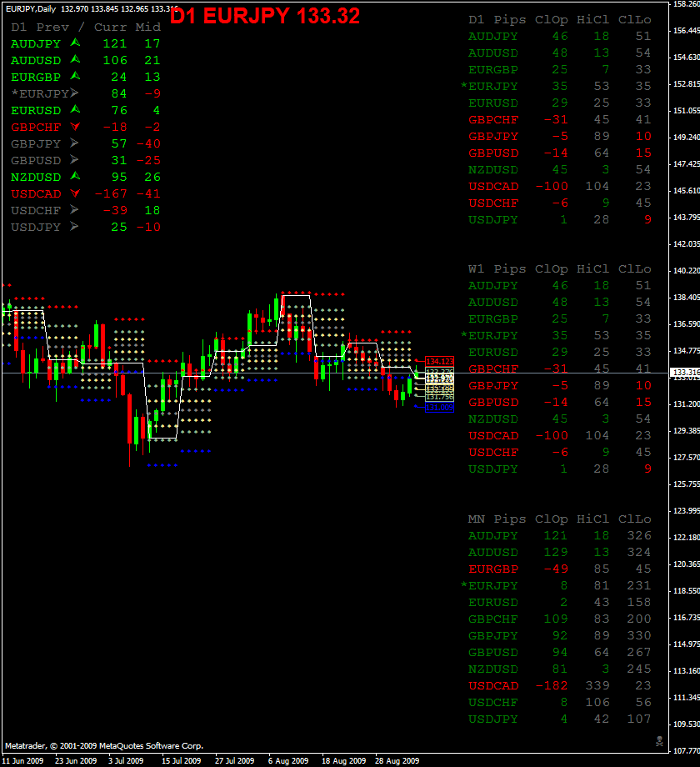700x767 pixels.
Task: Click the red down arrow next to USDCAD
Action: click(x=75, y=193)
